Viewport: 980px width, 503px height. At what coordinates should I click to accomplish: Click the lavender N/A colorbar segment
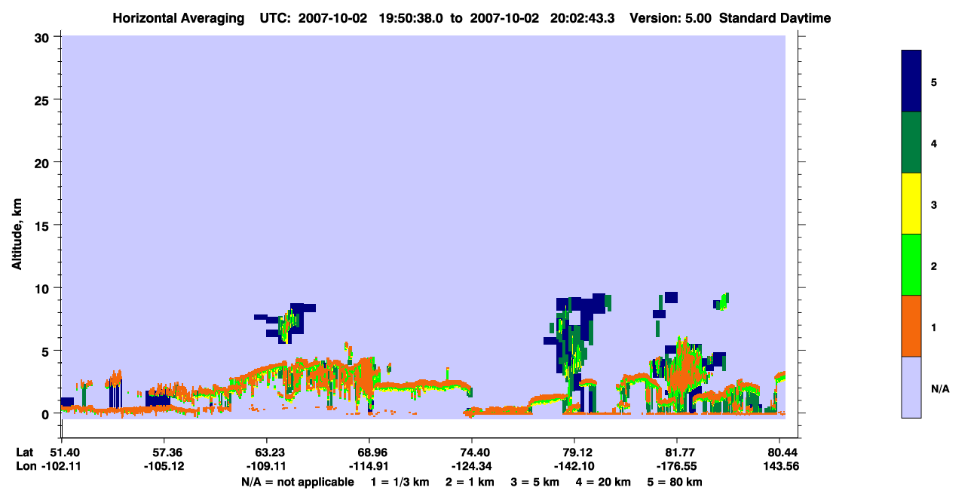(911, 387)
